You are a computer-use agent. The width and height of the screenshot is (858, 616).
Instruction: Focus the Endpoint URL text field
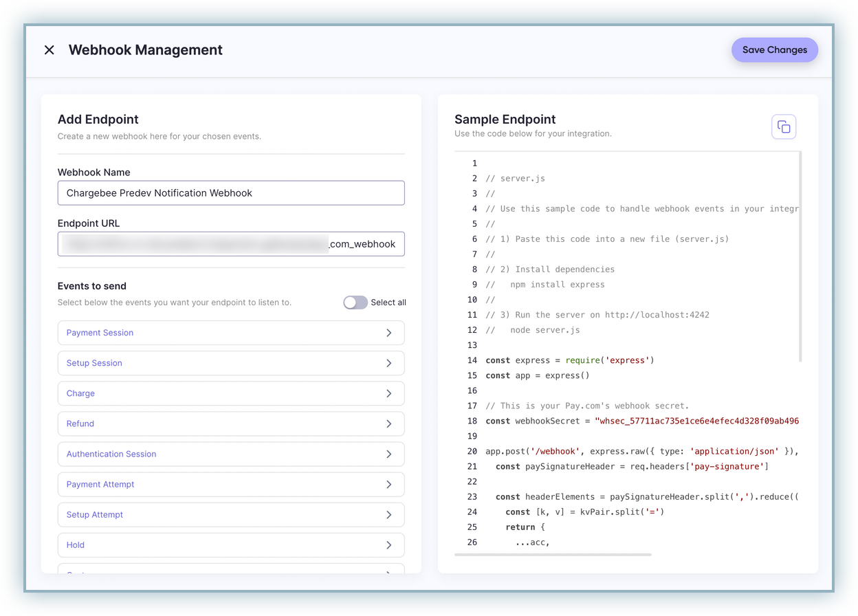tap(230, 244)
